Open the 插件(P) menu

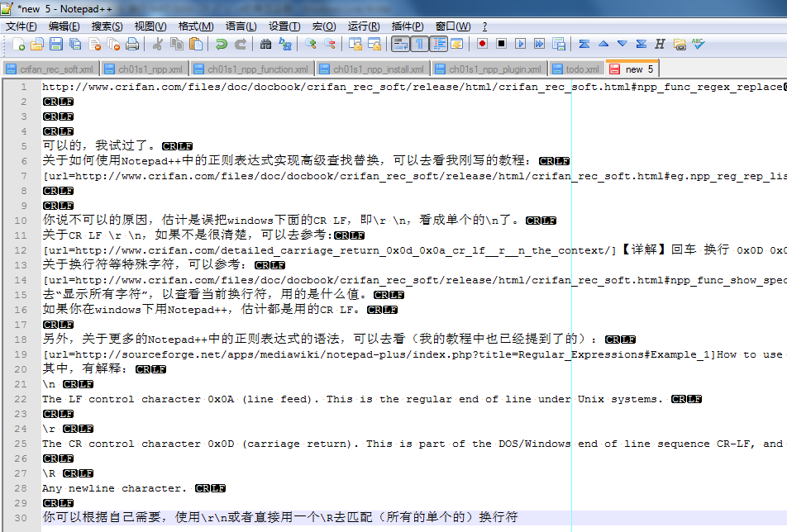[407, 26]
